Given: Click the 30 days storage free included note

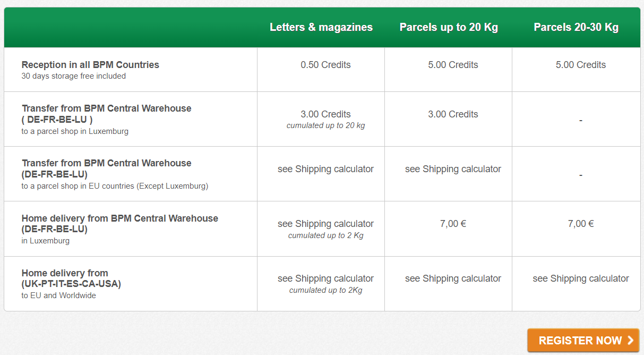Looking at the screenshot, I should point(74,76).
